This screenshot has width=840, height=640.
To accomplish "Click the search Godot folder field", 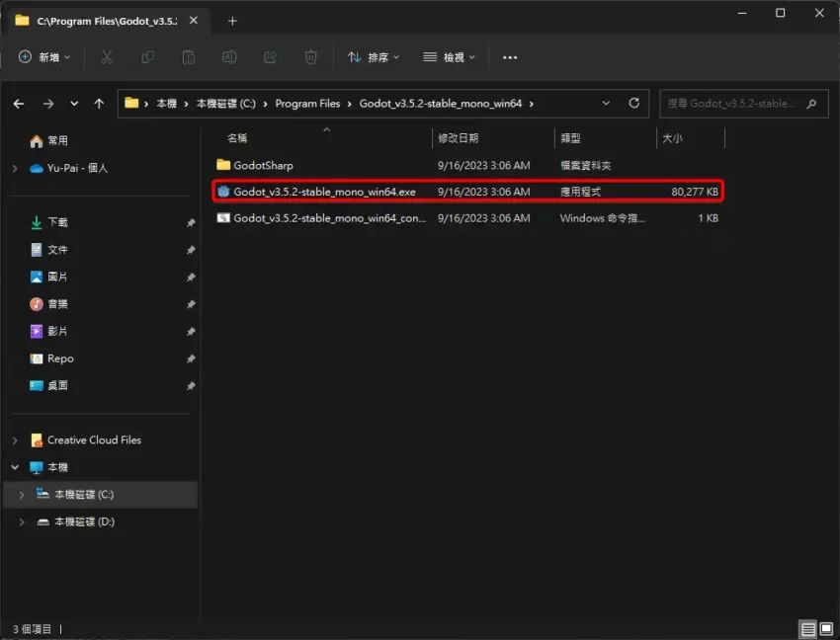I will click(744, 104).
